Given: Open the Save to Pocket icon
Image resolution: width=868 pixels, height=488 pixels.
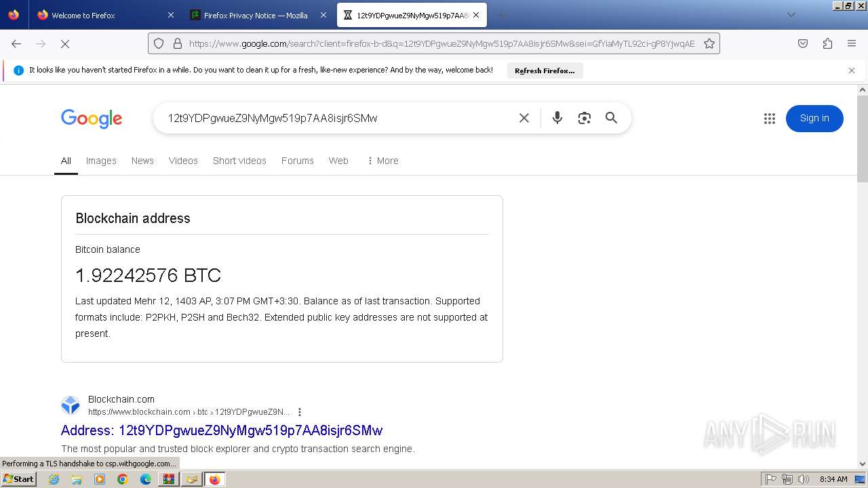Looking at the screenshot, I should 803,43.
